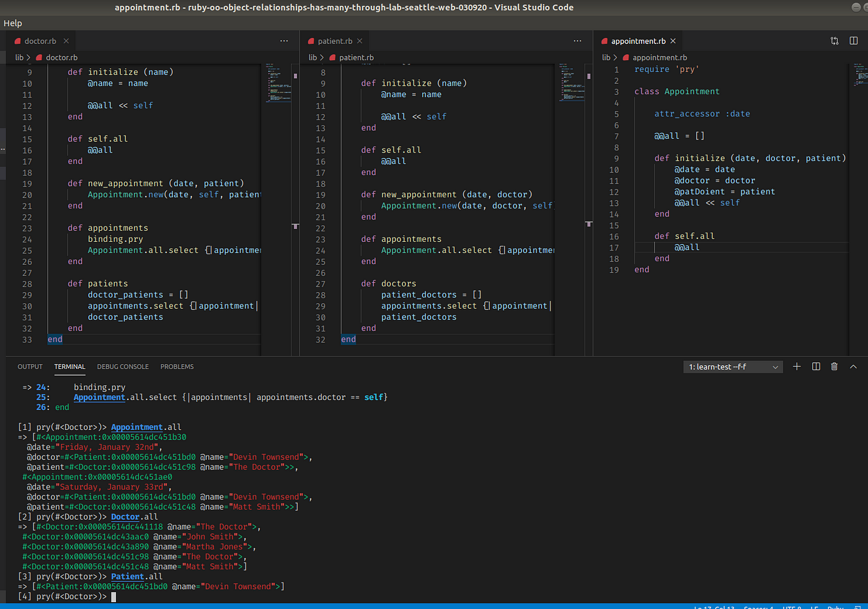Click 'doctor_patients = []' in doctor.rb

pyautogui.click(x=138, y=295)
